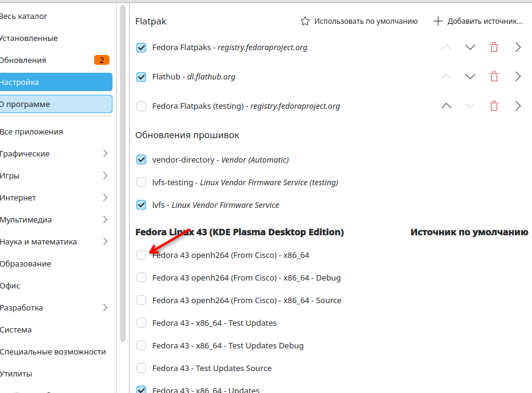Open О программе in sidebar
The height and width of the screenshot is (393, 532).
[x=56, y=104]
